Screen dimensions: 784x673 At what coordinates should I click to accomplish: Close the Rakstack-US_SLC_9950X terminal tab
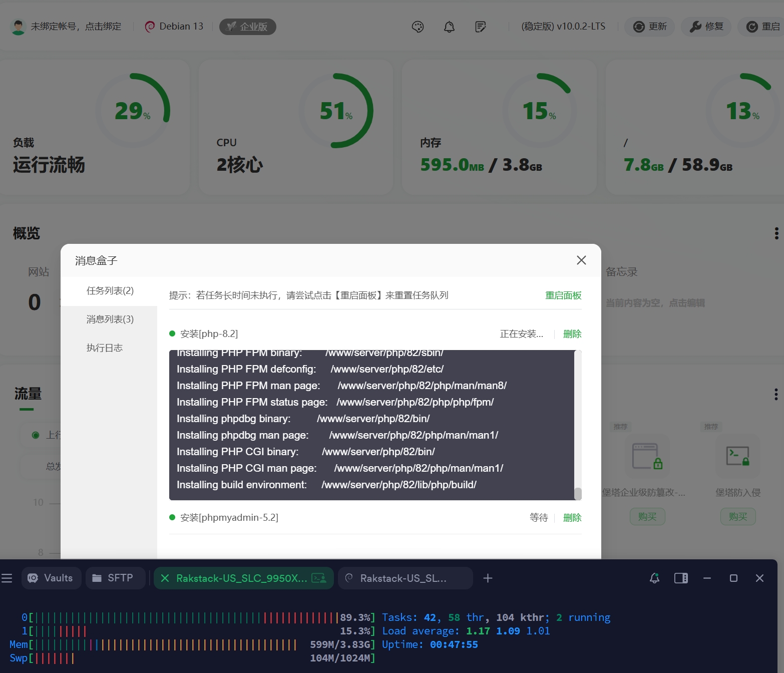point(165,578)
